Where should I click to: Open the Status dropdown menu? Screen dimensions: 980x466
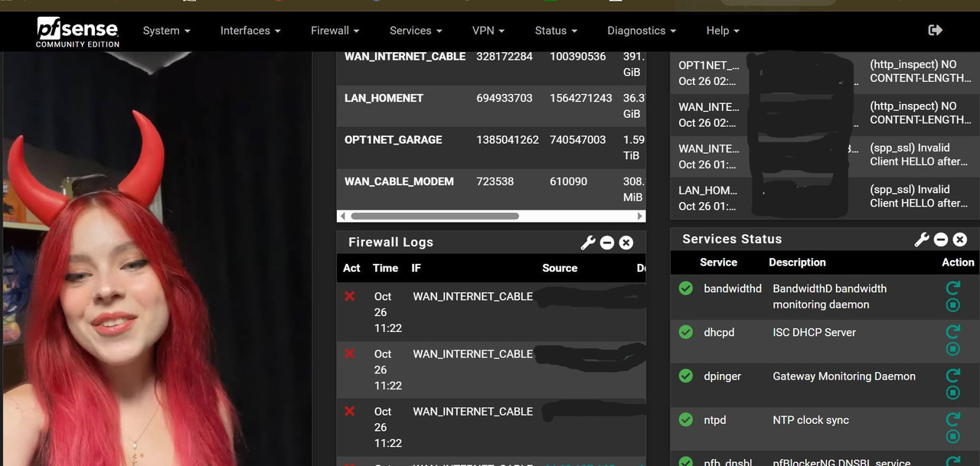click(x=556, y=31)
